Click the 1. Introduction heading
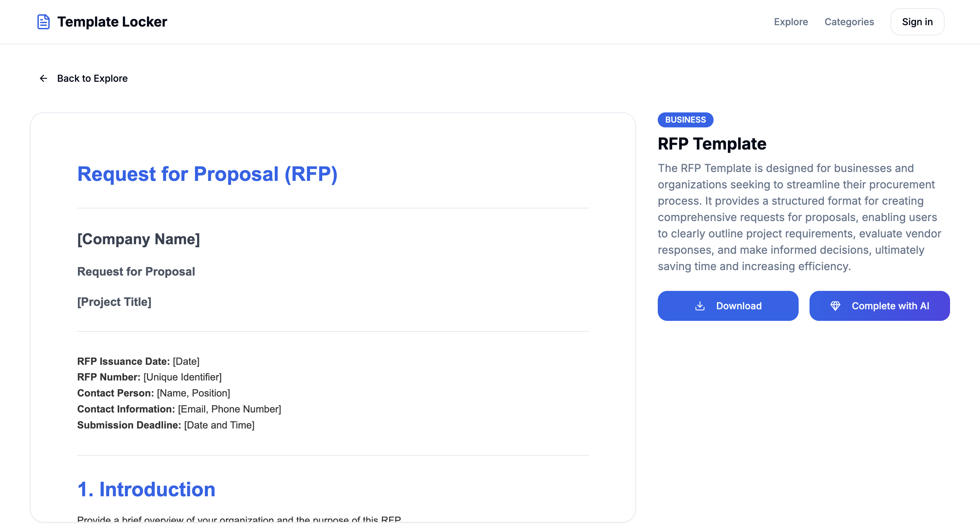This screenshot has height=530, width=980. click(146, 489)
